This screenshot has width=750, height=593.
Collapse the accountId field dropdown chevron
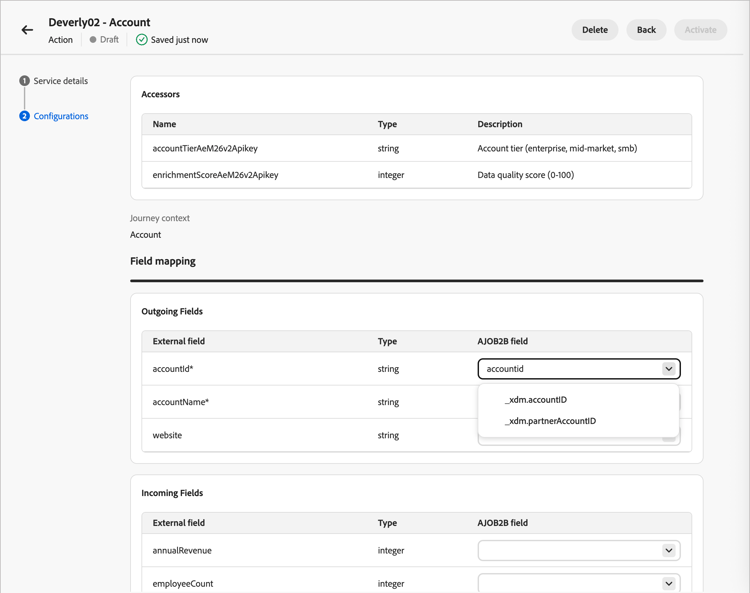click(668, 369)
